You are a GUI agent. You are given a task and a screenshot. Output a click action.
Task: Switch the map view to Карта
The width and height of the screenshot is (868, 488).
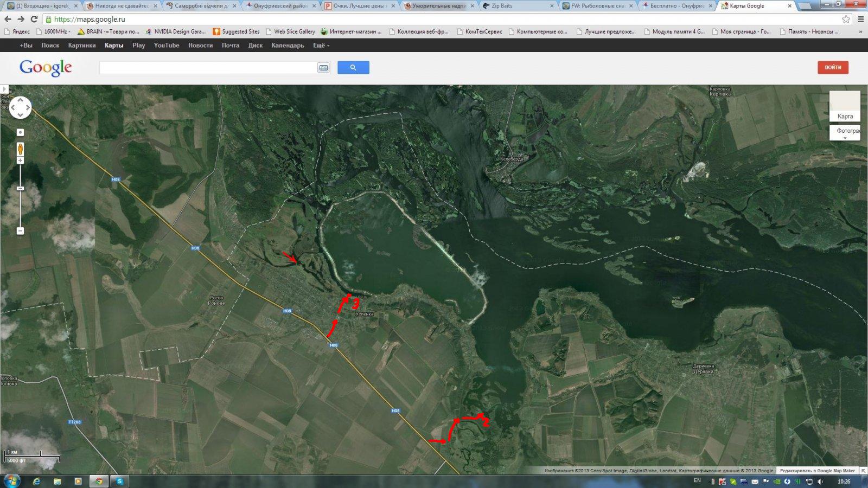pos(845,107)
